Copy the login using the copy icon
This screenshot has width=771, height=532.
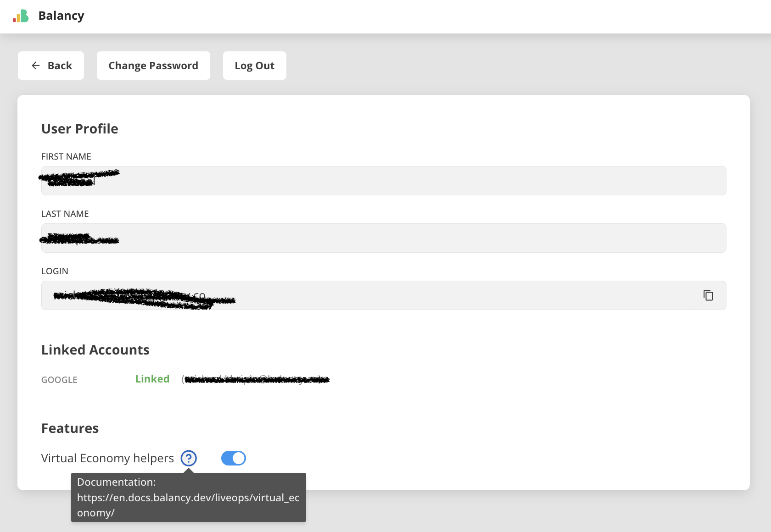pos(708,295)
